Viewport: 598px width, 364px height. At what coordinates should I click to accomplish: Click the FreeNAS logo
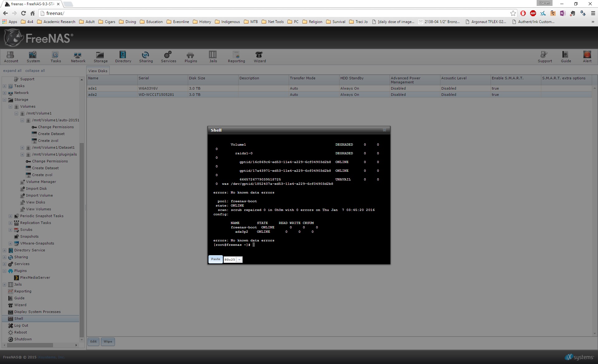39,38
